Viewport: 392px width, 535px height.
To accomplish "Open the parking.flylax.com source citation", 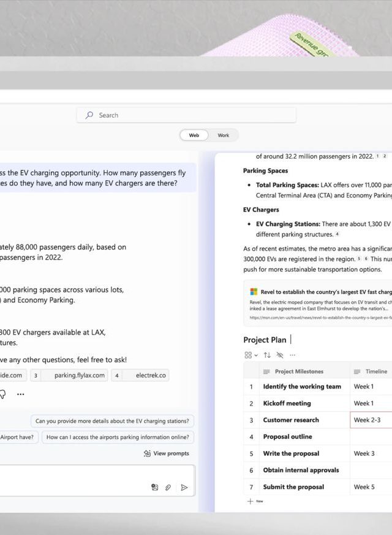I will [x=75, y=376].
